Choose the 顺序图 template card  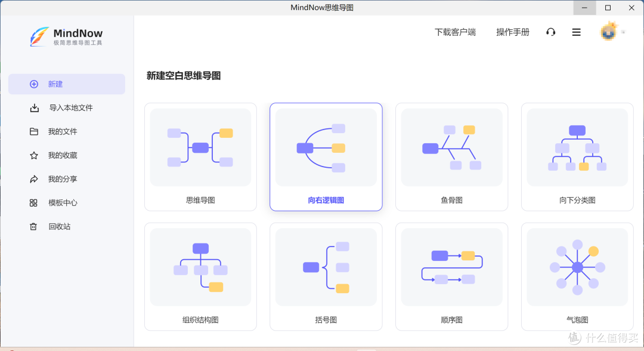[x=452, y=276]
